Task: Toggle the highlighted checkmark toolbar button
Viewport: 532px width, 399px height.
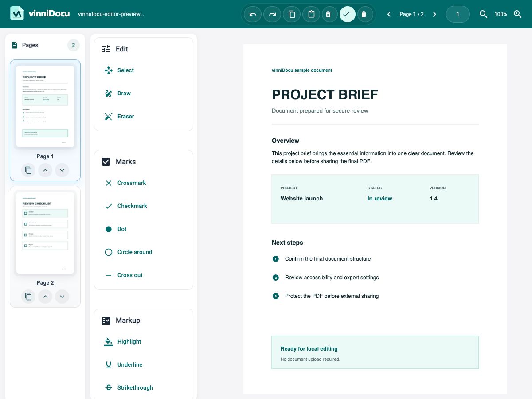Action: click(348, 14)
